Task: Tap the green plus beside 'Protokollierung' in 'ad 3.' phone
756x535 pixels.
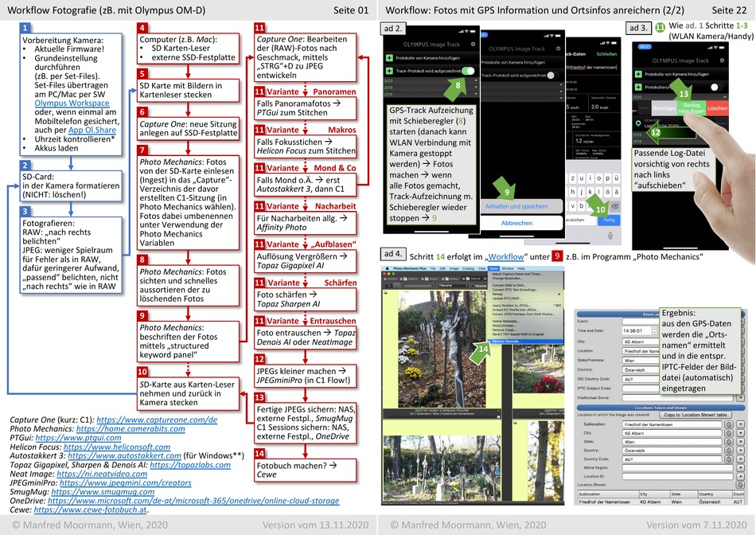Action: pos(638,88)
